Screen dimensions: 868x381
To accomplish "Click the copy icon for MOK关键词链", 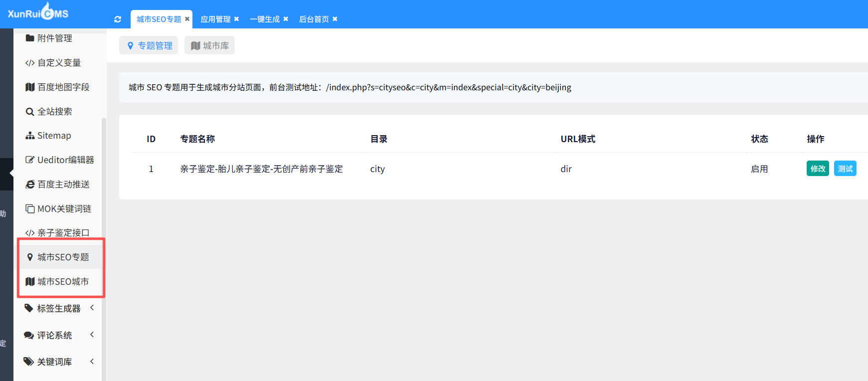I will point(30,209).
